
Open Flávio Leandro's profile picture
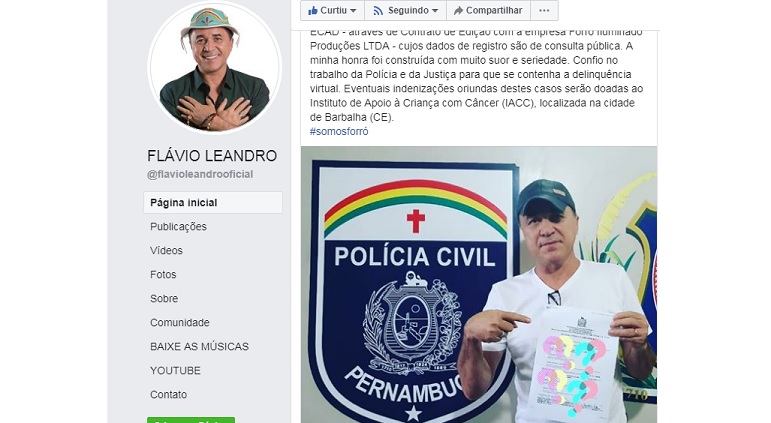[x=215, y=66]
